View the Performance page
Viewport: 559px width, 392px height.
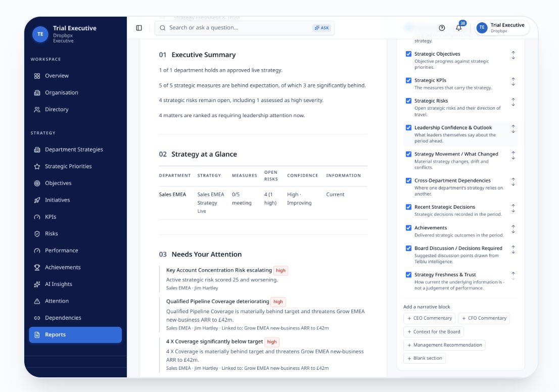click(75, 251)
